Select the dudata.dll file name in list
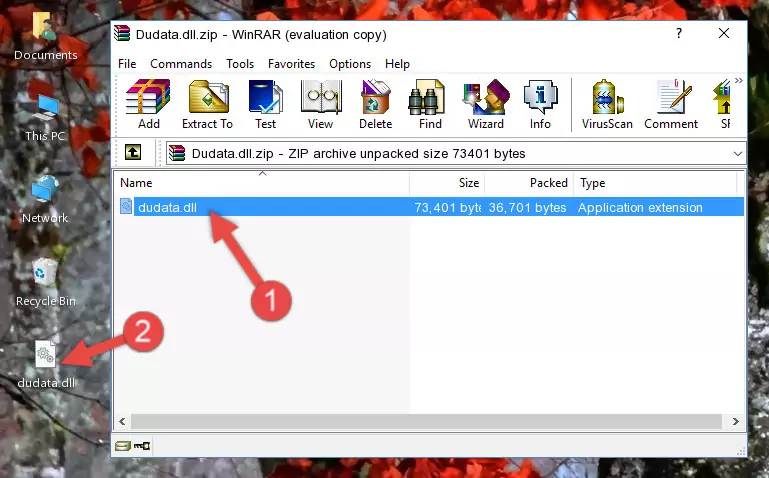 [167, 207]
